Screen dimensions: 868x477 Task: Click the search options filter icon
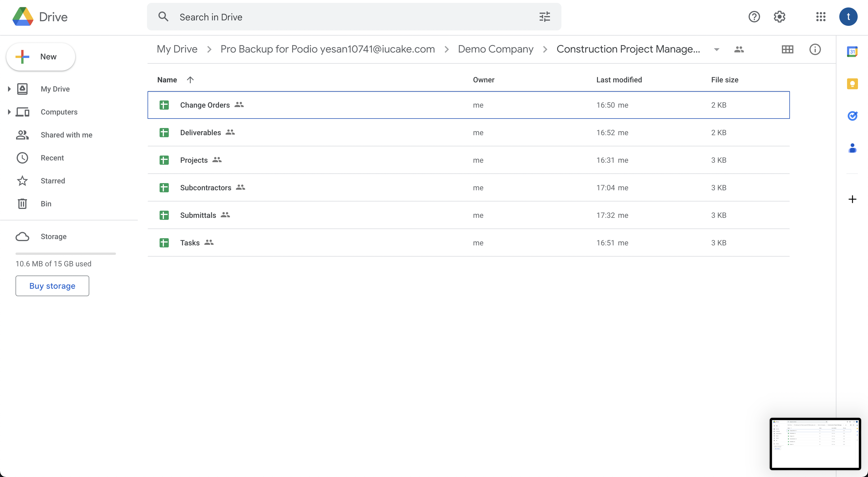[545, 17]
